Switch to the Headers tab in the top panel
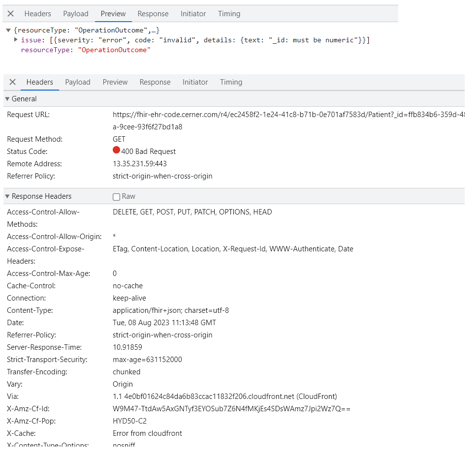Screen dimensions: 476x456 coord(37,14)
